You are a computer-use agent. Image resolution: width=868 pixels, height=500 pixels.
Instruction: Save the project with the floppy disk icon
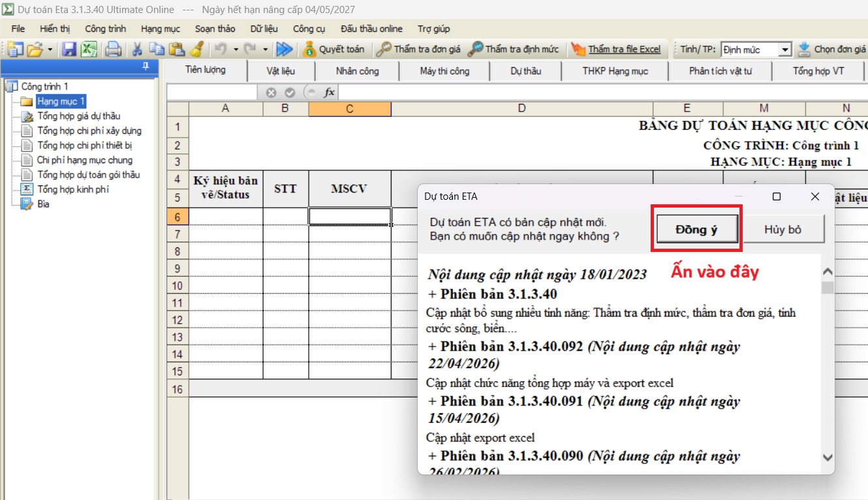69,49
